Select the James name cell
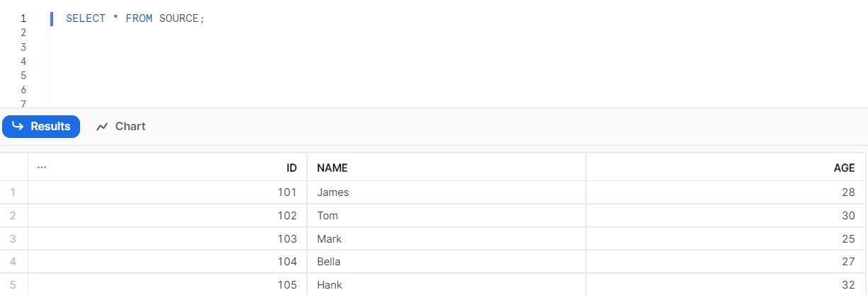Viewport: 868px width, 295px height. click(446, 192)
